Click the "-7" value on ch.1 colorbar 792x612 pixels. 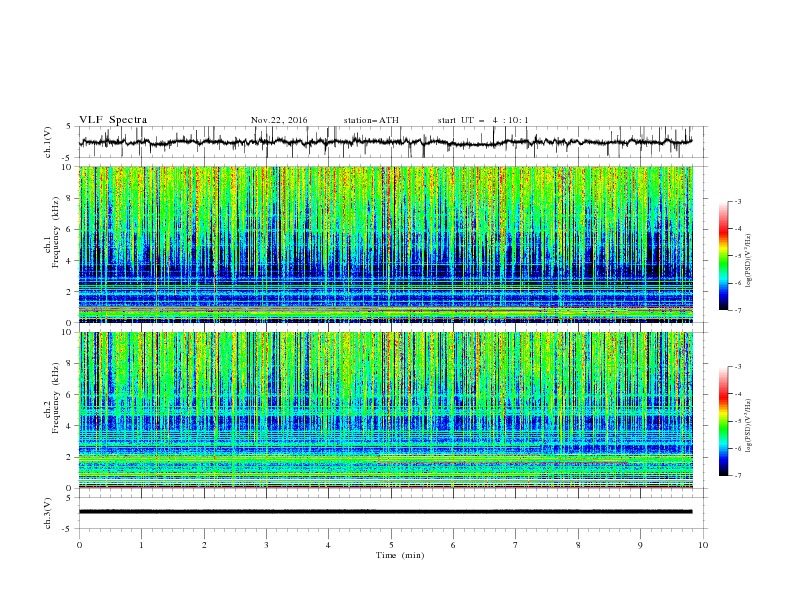point(738,310)
